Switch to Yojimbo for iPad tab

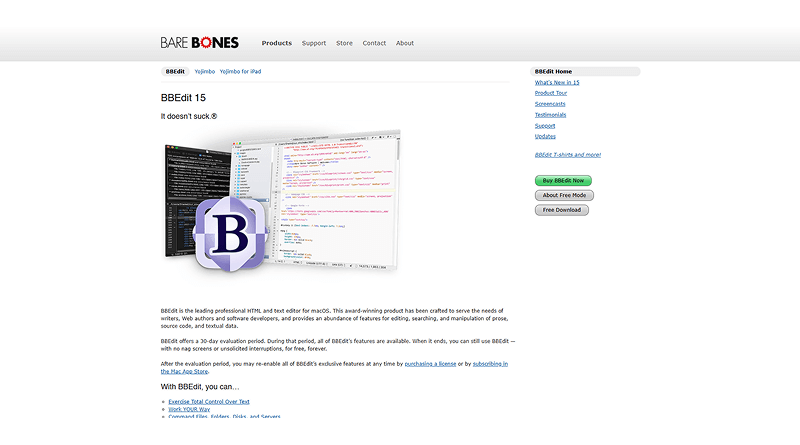click(240, 71)
